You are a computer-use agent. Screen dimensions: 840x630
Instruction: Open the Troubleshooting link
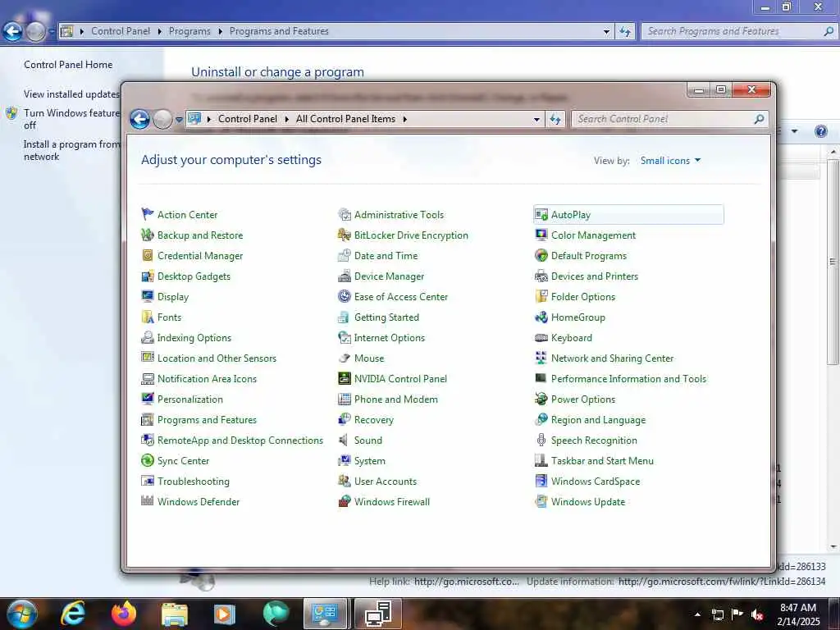194,481
